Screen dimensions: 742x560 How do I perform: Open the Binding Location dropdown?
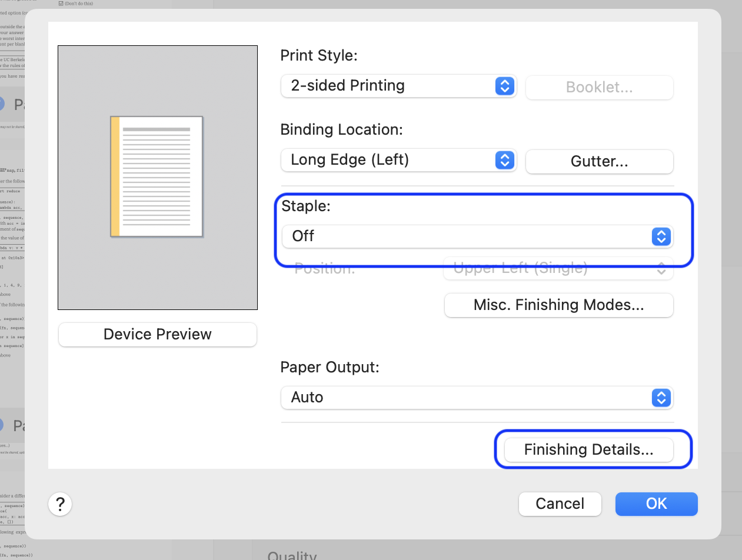tap(398, 160)
